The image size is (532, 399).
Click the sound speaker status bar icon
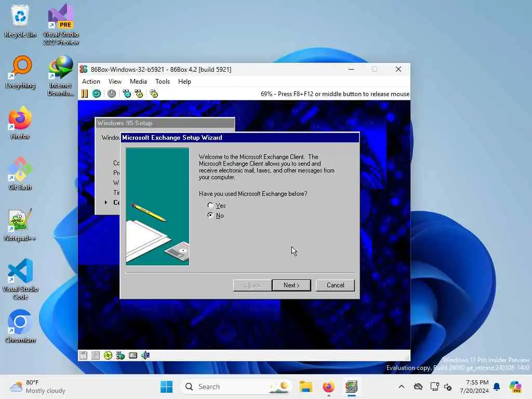point(145,355)
